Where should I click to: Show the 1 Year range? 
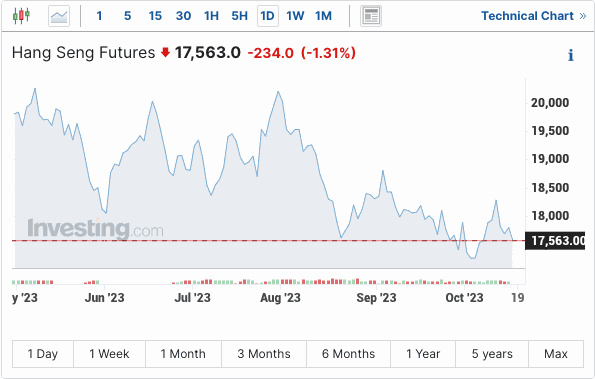[423, 354]
